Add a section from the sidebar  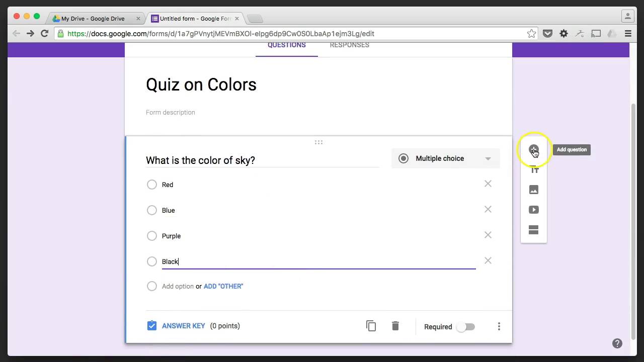[x=533, y=230]
